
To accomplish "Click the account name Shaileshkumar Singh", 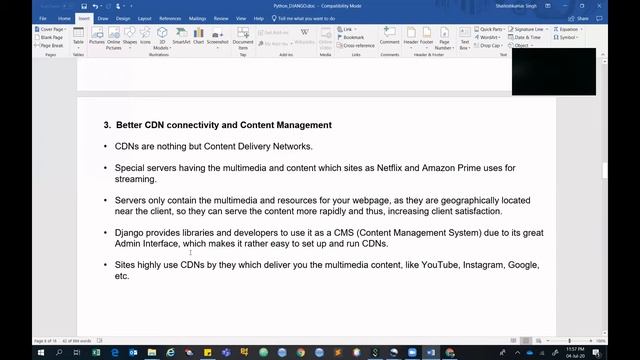I will 516,6.
